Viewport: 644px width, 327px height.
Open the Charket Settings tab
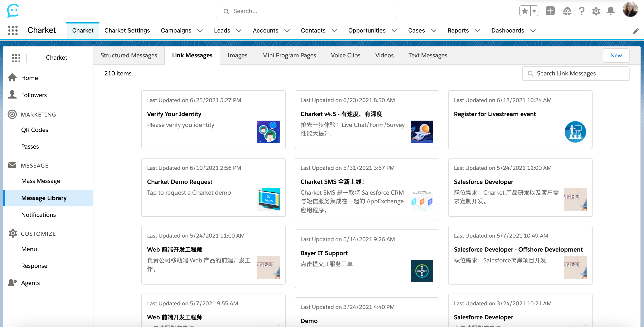click(127, 30)
